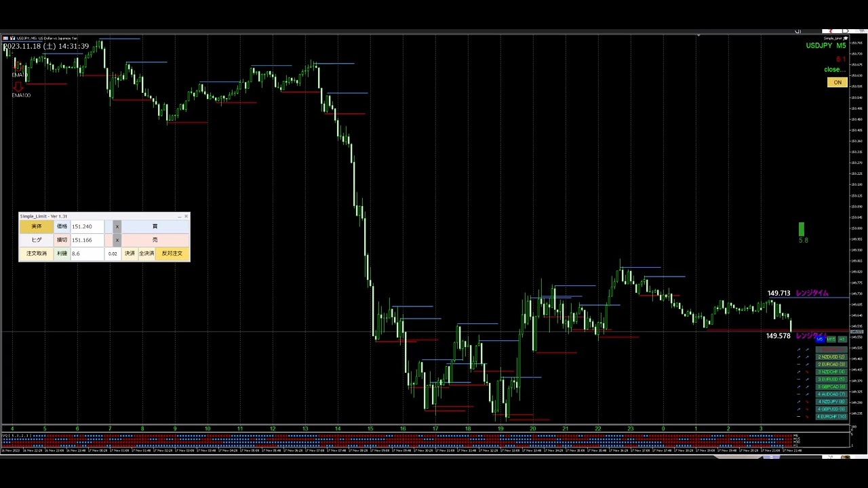Click the 売 sell button

point(155,240)
